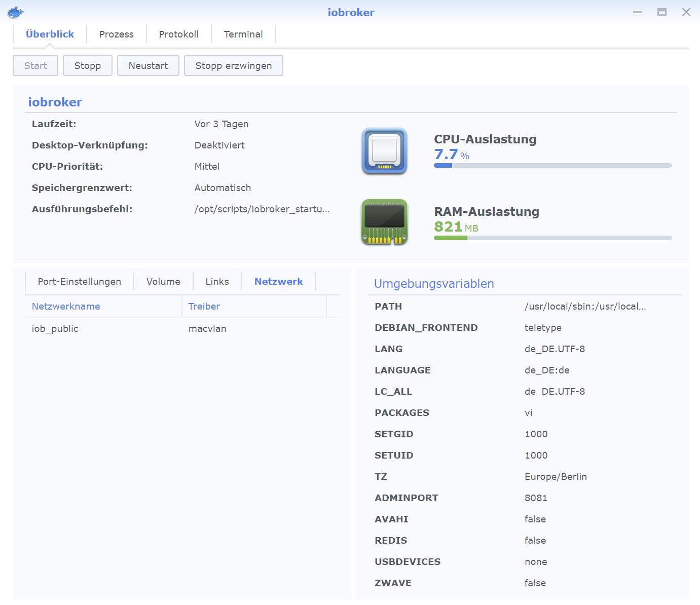Click the Speichergrenzwert value Automatisch
Image resolution: width=700 pixels, height=605 pixels.
tap(223, 187)
